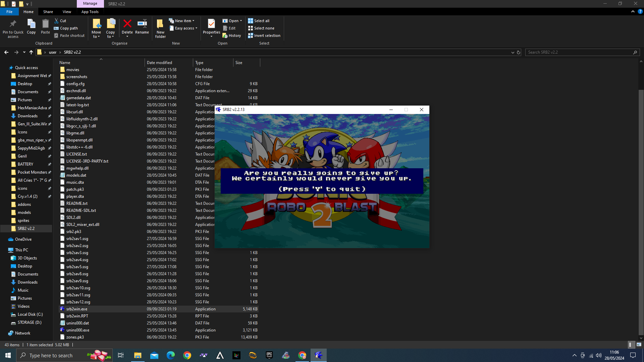Click the file list vertical scrollbar
This screenshot has width=644, height=362.
[641, 213]
